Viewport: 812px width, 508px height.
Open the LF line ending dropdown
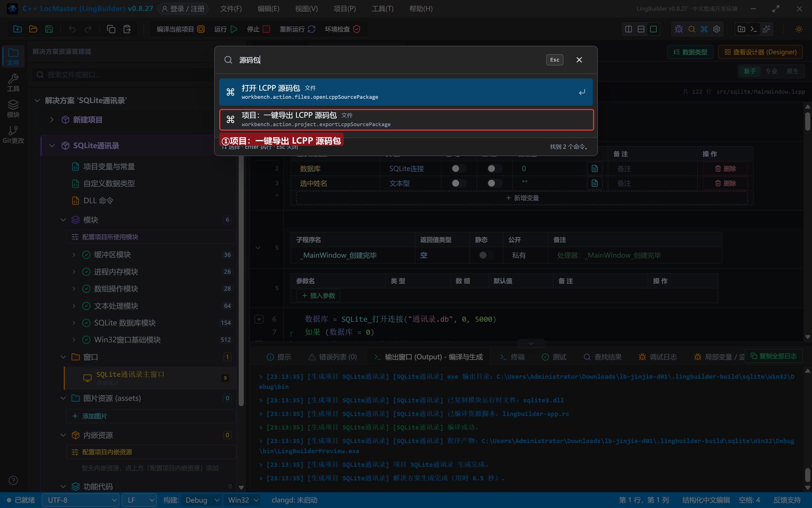click(x=139, y=500)
